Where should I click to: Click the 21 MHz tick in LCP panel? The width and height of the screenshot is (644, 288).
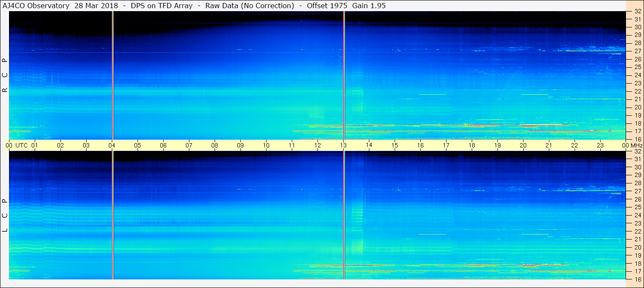click(637, 240)
